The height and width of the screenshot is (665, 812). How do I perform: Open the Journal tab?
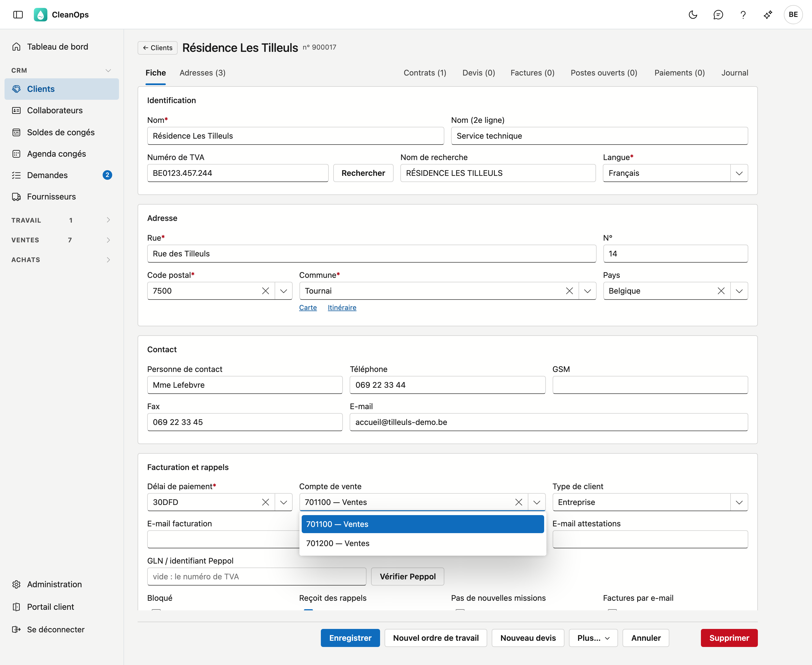[x=734, y=73]
